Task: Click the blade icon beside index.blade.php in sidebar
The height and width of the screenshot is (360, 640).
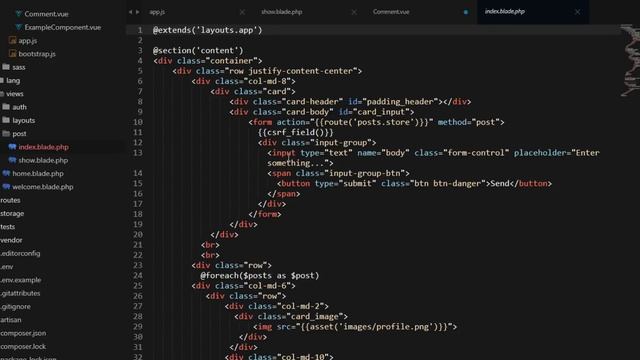Action: click(x=13, y=147)
